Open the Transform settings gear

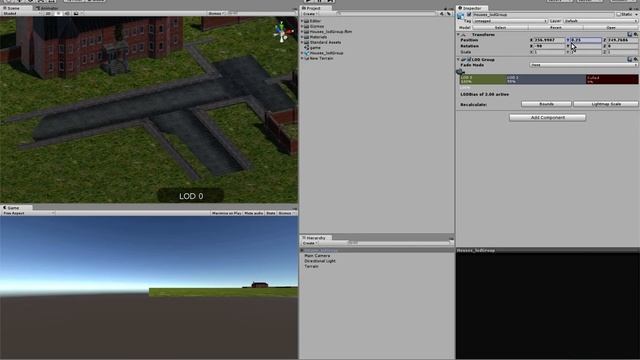pos(636,35)
